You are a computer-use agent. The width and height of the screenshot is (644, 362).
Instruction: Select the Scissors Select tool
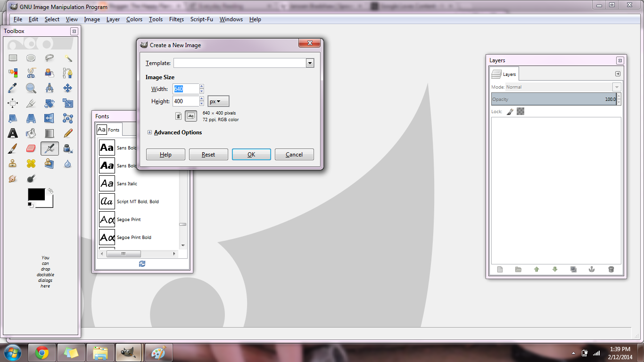[x=31, y=73]
